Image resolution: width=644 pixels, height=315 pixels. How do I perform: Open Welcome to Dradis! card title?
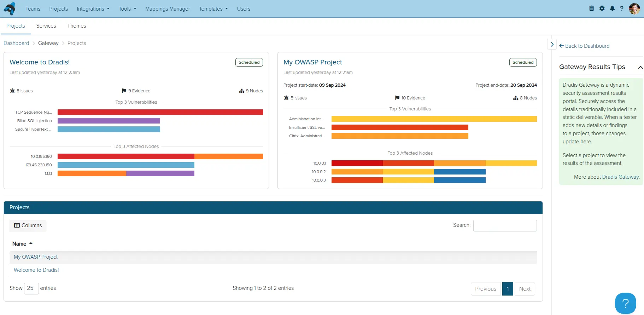[40, 62]
